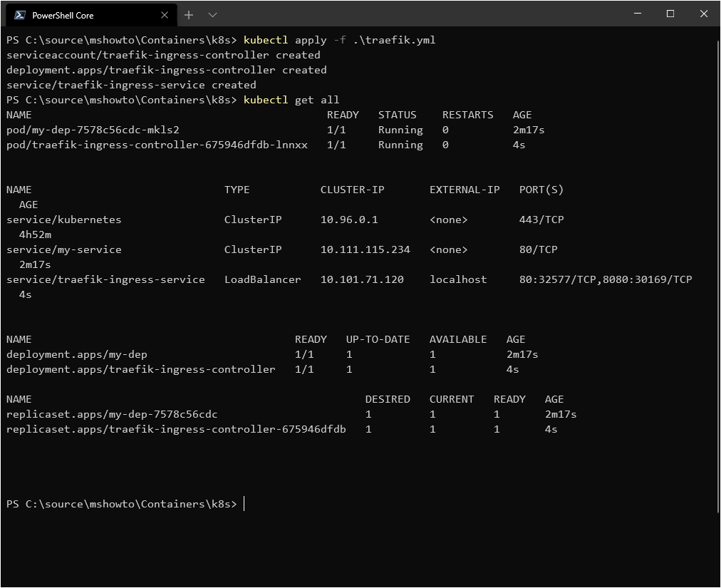Open a new terminal tab

point(189,15)
